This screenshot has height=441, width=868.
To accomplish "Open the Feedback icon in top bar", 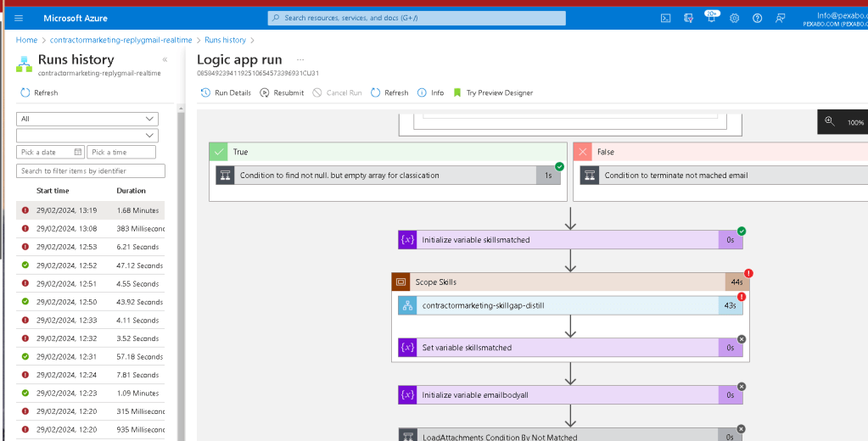I will (780, 19).
